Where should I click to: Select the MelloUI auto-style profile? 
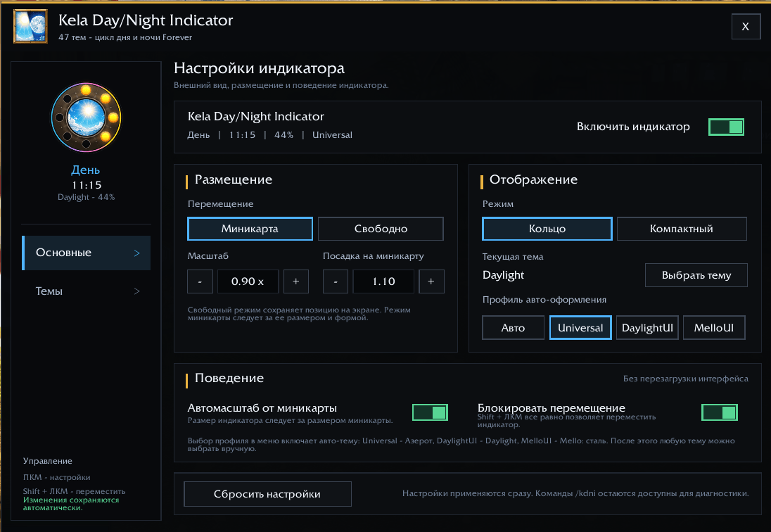tap(714, 328)
